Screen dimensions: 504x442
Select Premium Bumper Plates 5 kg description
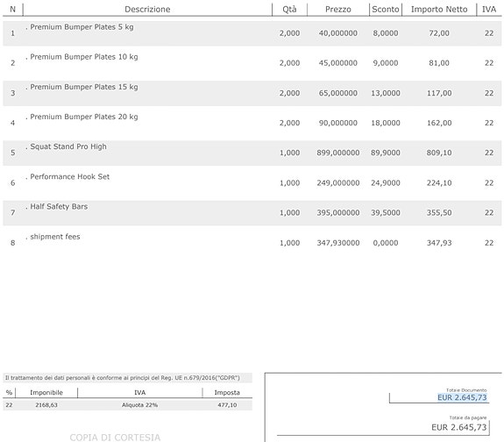pos(82,27)
